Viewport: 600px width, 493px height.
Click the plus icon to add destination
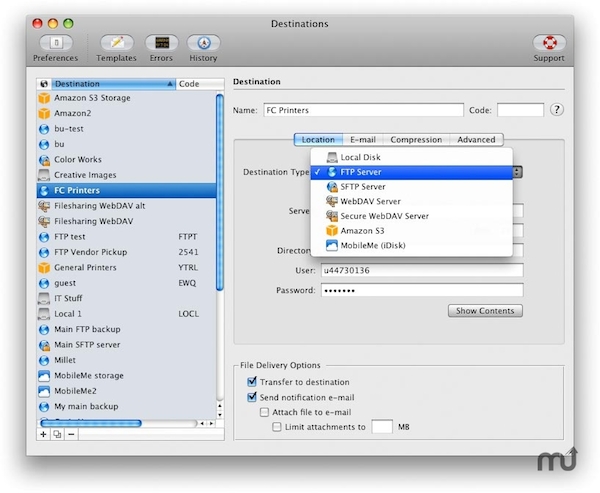pos(43,434)
